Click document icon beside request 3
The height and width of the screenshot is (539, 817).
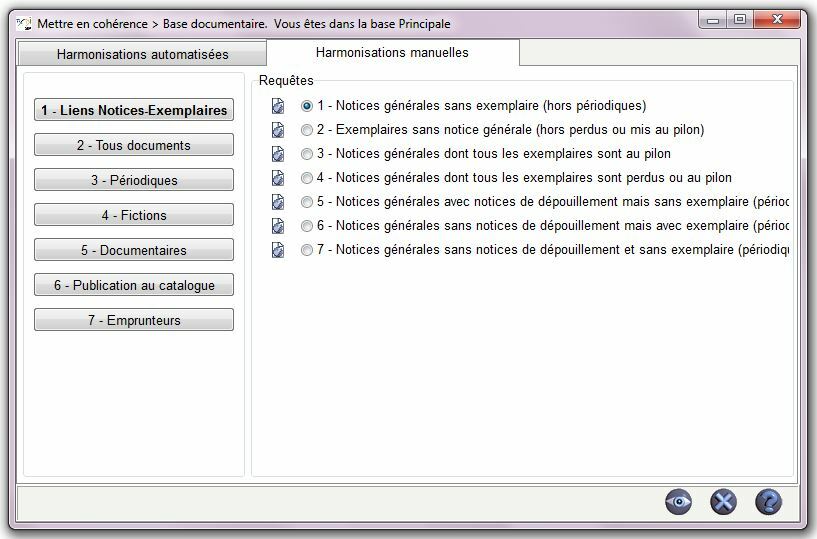[x=278, y=154]
